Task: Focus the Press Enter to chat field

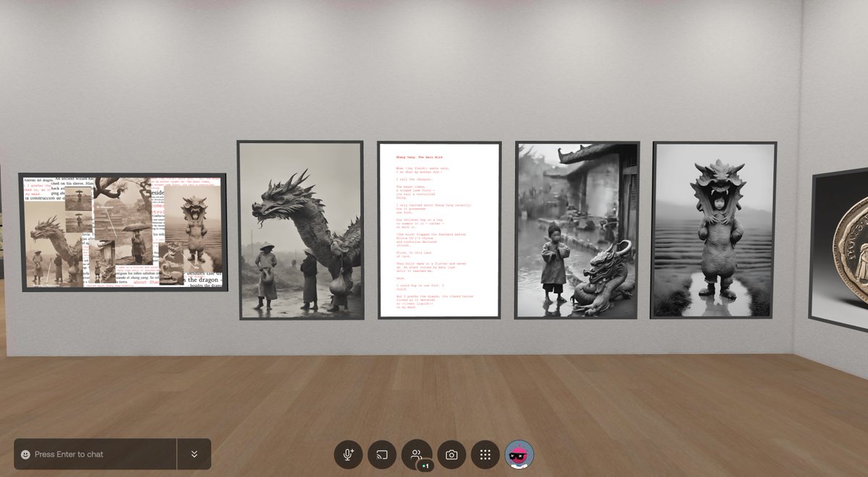Action: [x=95, y=454]
